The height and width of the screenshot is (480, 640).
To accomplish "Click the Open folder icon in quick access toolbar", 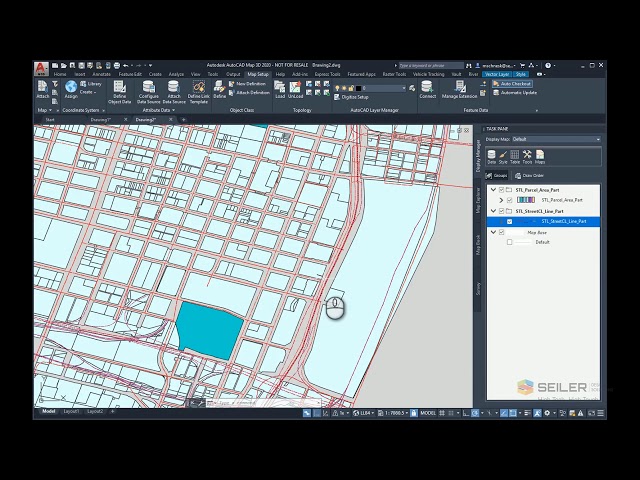I will tap(64, 65).
